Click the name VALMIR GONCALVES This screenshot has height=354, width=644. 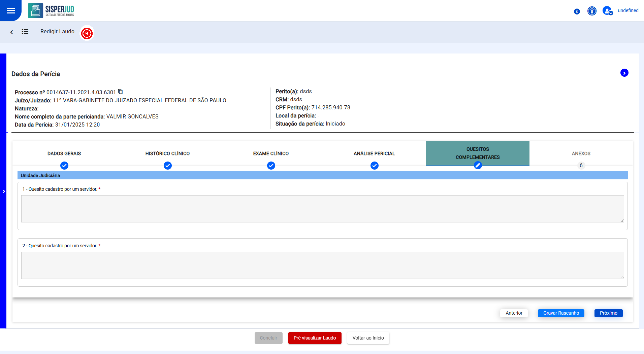pos(132,116)
